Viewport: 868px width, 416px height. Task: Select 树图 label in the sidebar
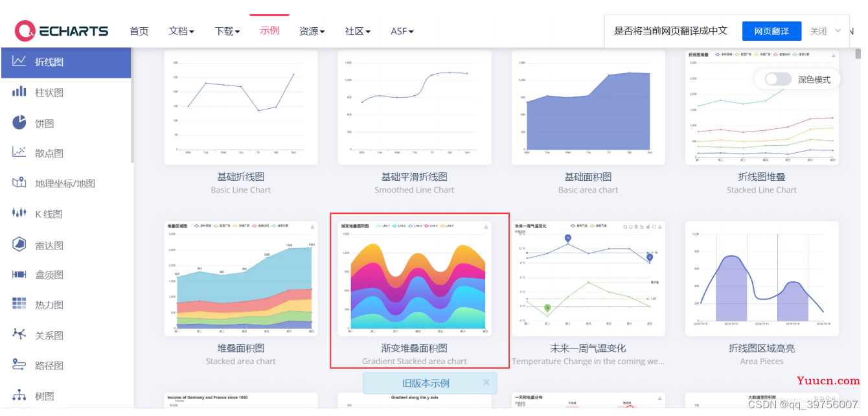45,396
